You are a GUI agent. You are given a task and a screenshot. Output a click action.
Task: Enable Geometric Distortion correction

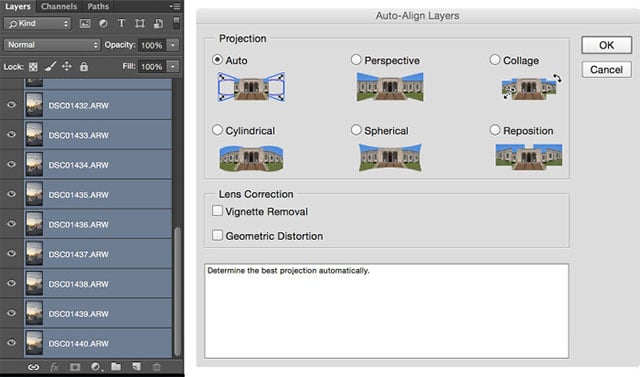(217, 235)
